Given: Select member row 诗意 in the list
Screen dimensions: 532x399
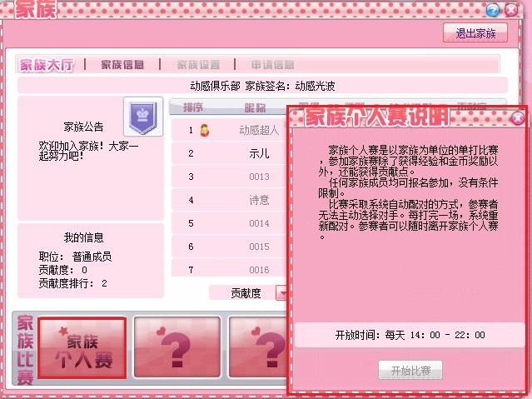Looking at the screenshot, I should point(229,200).
